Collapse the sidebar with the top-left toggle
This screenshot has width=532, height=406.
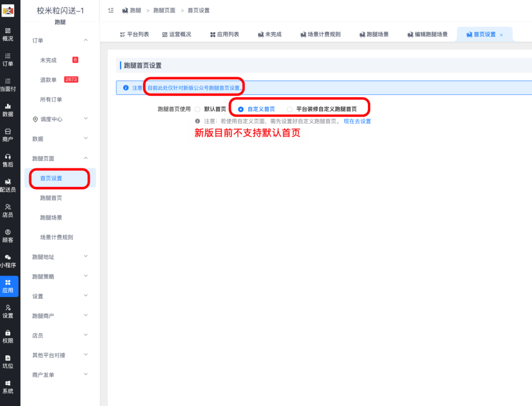coord(111,10)
